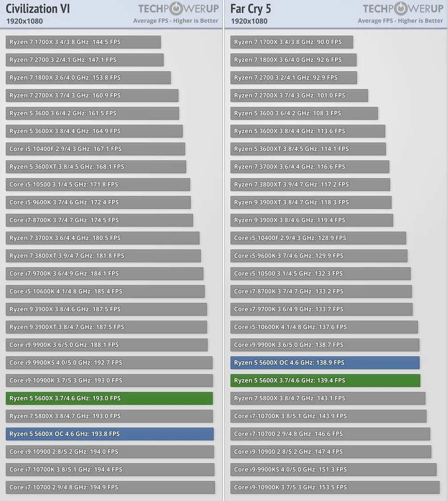Click Ryzen 5 3600X 113.6 FPS bar
Viewport: 448px width, 501px height.
click(x=307, y=131)
